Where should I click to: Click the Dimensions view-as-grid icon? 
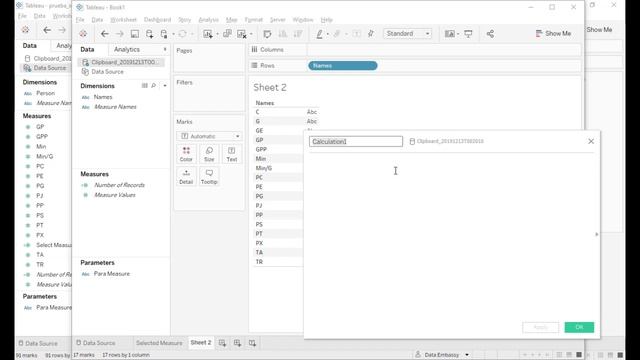[144, 86]
